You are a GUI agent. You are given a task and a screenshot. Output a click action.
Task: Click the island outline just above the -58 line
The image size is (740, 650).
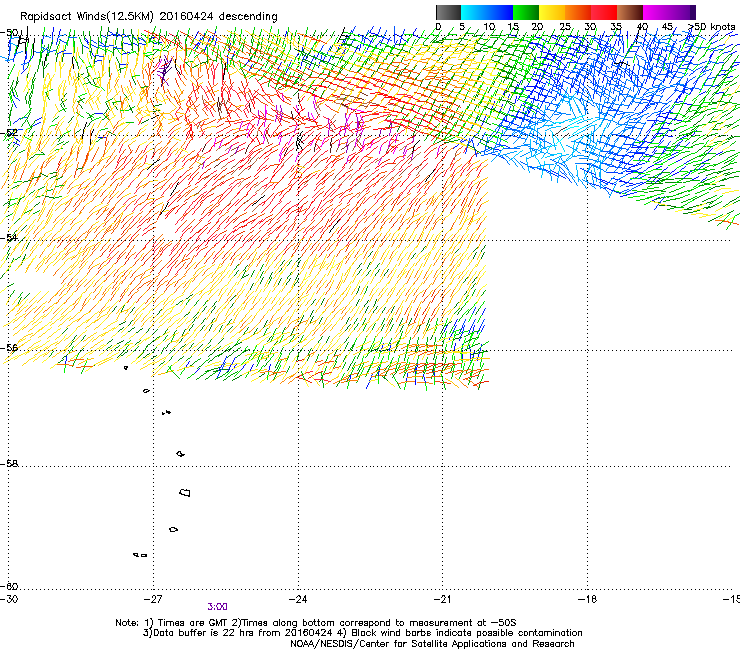click(180, 454)
